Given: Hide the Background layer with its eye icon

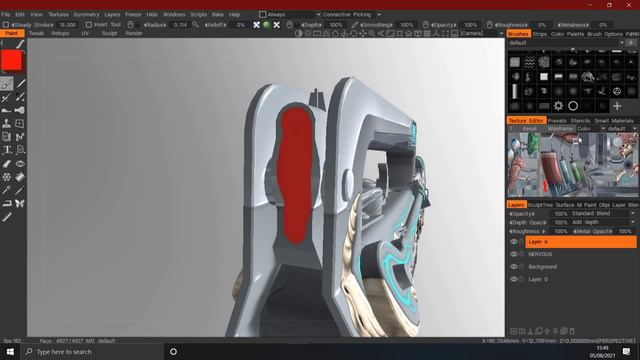Looking at the screenshot, I should click(514, 267).
